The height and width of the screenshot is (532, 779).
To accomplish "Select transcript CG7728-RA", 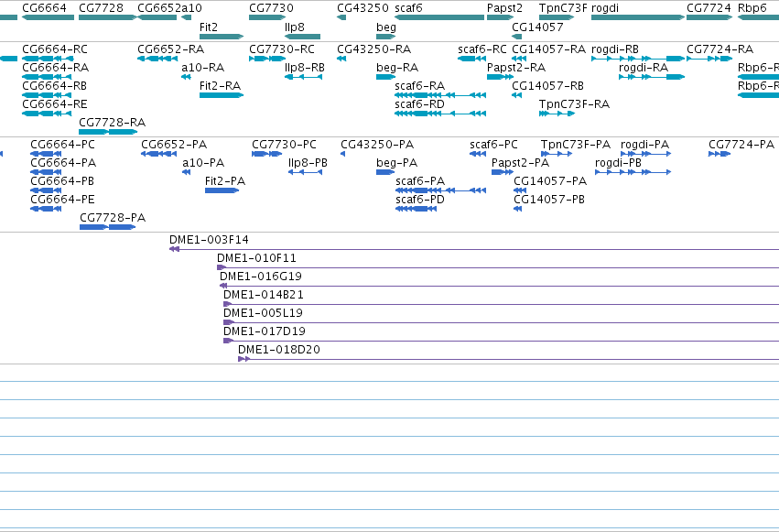I will coord(108,132).
